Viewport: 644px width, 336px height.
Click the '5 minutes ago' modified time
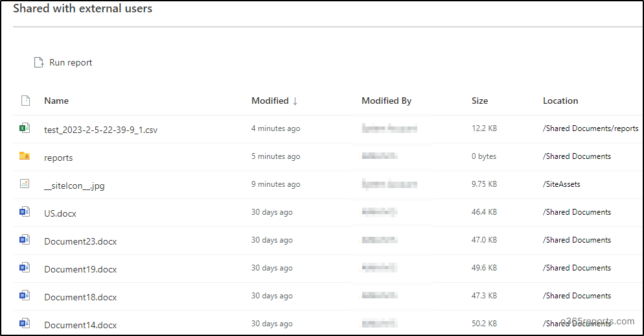click(x=275, y=156)
